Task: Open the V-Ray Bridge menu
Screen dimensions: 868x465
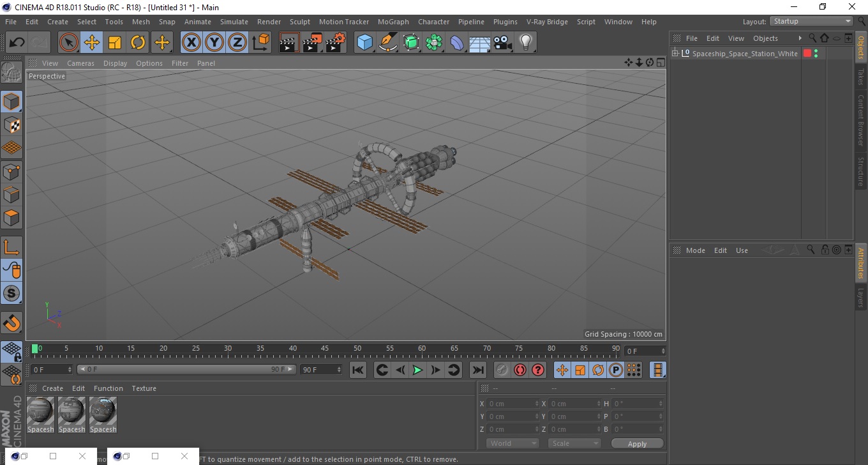Action: click(x=547, y=22)
